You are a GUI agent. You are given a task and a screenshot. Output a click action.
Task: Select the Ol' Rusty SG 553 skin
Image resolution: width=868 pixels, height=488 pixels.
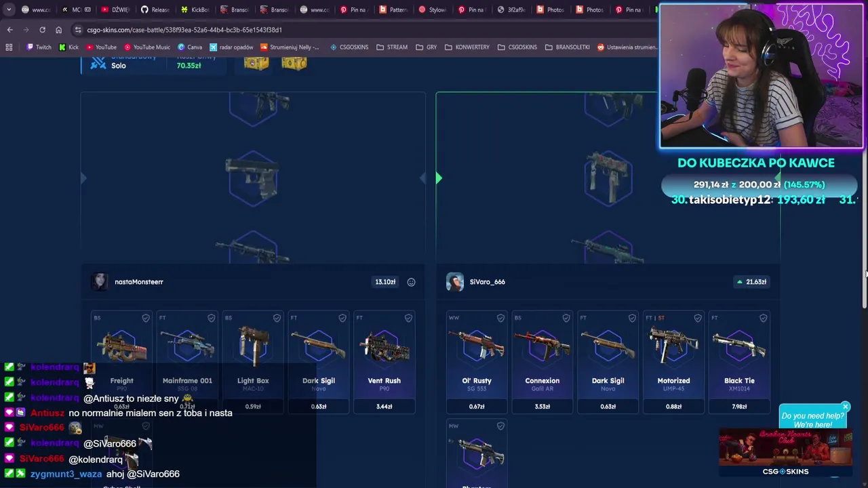(x=477, y=361)
